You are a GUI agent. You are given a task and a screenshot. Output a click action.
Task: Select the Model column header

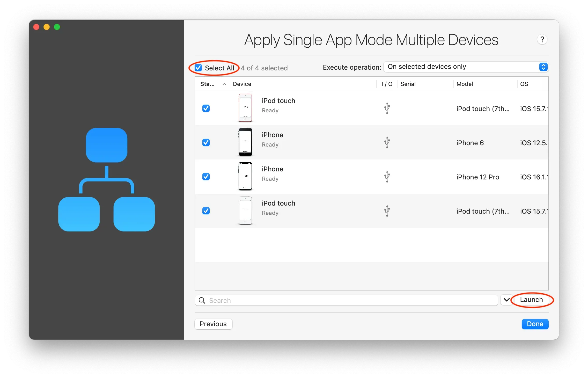tap(465, 84)
